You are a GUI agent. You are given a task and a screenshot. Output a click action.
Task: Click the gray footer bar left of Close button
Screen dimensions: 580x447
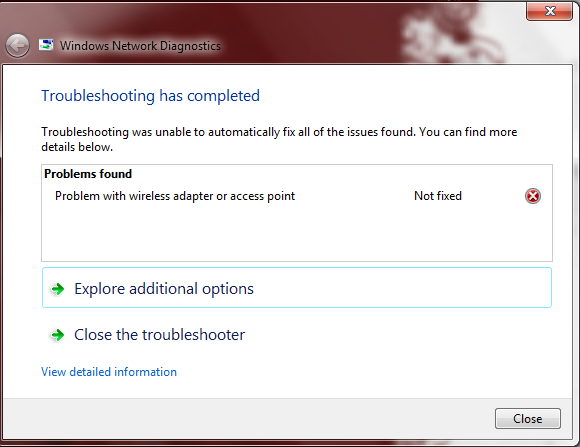(x=248, y=419)
